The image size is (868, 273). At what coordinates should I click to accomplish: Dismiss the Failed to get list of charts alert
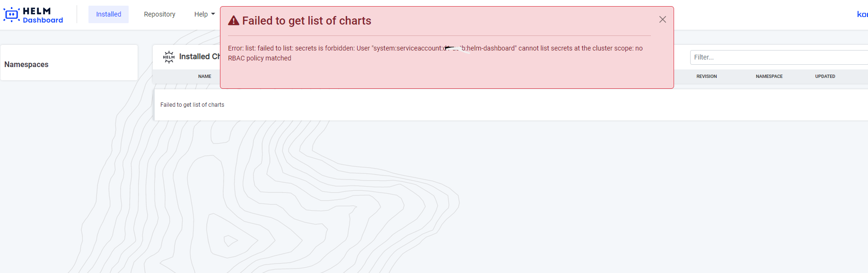[x=662, y=19]
